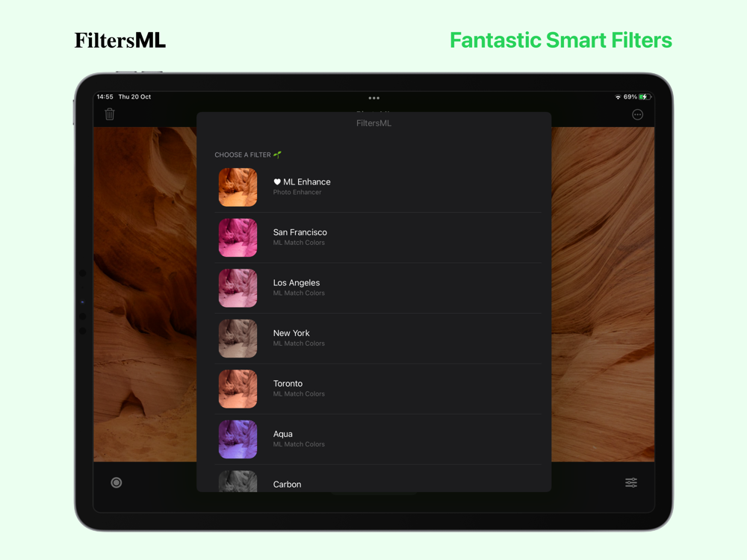
Task: Pick the New York filter thumbnail
Action: tap(238, 338)
